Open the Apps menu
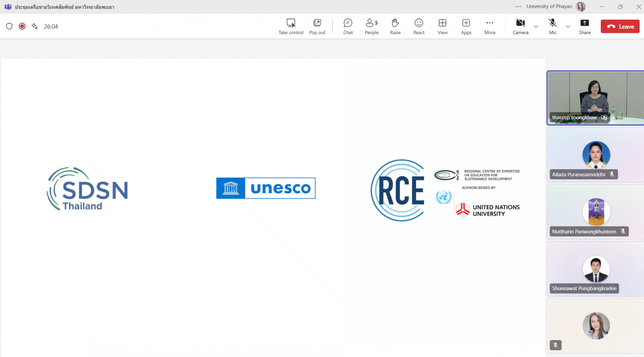The image size is (644, 357). 466,26
